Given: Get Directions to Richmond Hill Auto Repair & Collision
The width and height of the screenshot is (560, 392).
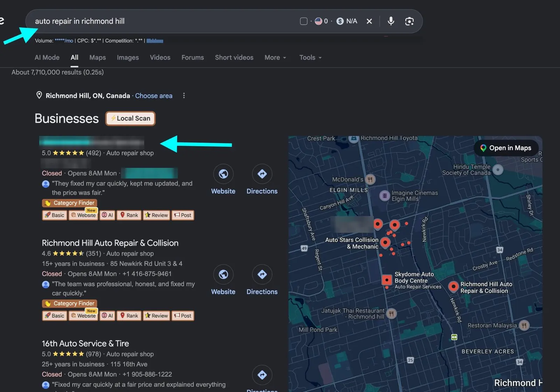Looking at the screenshot, I should point(262,275).
